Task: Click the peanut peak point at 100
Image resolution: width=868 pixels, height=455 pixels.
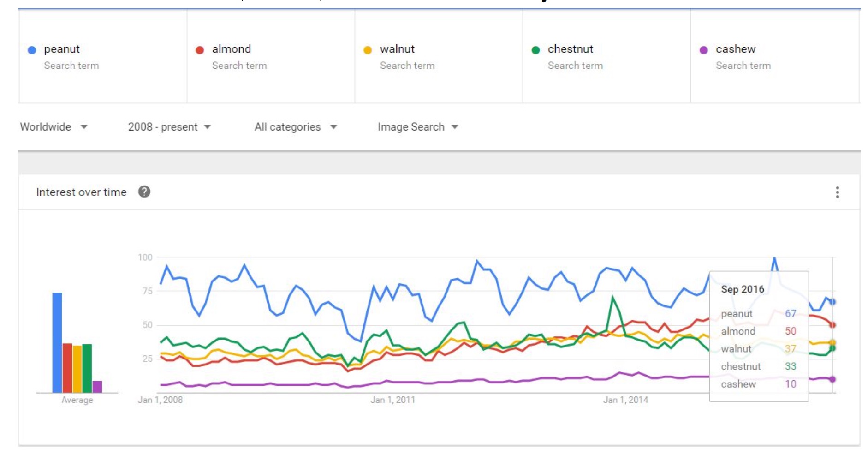Action: [x=774, y=258]
